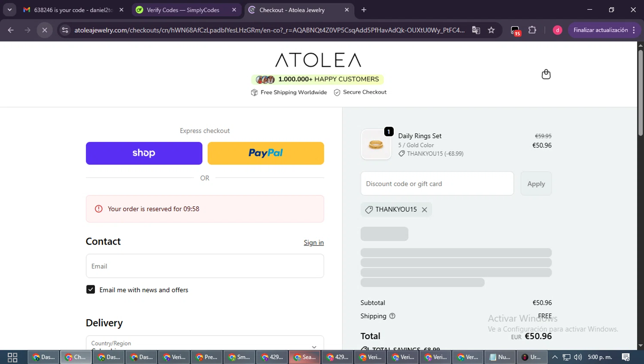Close the Verify Codes SimplyCodes tab
This screenshot has height=364, width=644.
tap(234, 10)
